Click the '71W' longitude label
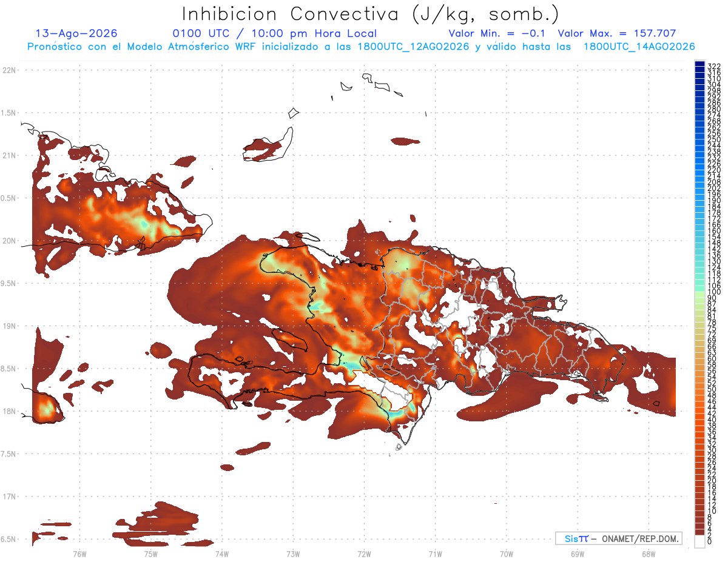The width and height of the screenshot is (728, 562). [x=436, y=553]
